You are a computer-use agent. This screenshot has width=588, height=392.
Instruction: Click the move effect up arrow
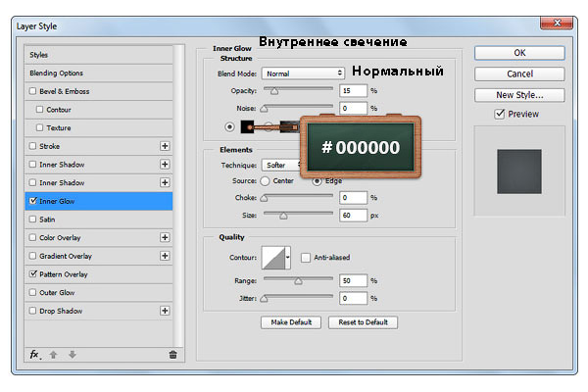[53, 355]
